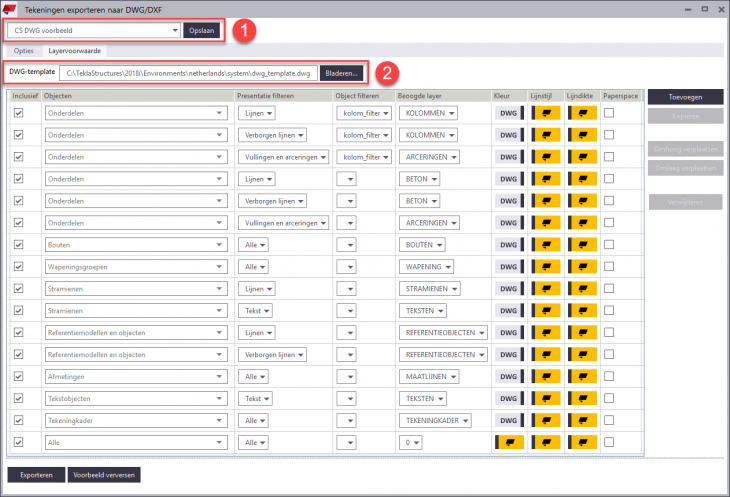The image size is (730, 497).
Task: Switch to the Opties tab
Action: pos(25,50)
